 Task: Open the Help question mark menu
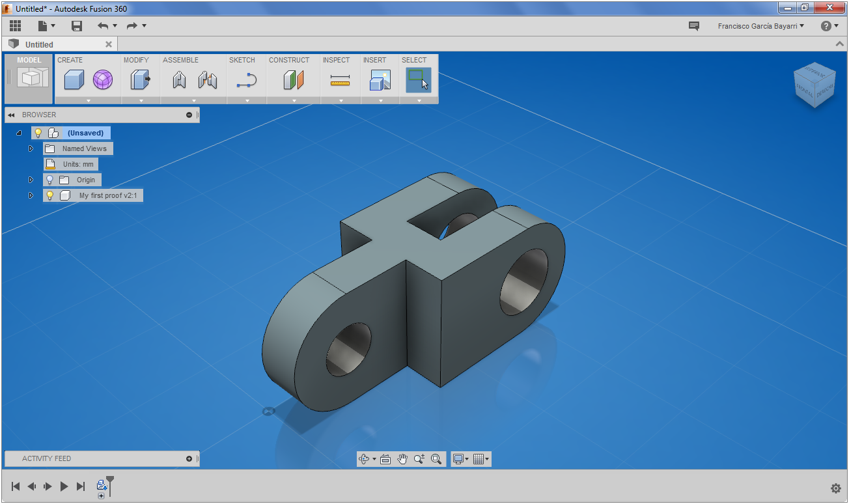click(x=829, y=26)
